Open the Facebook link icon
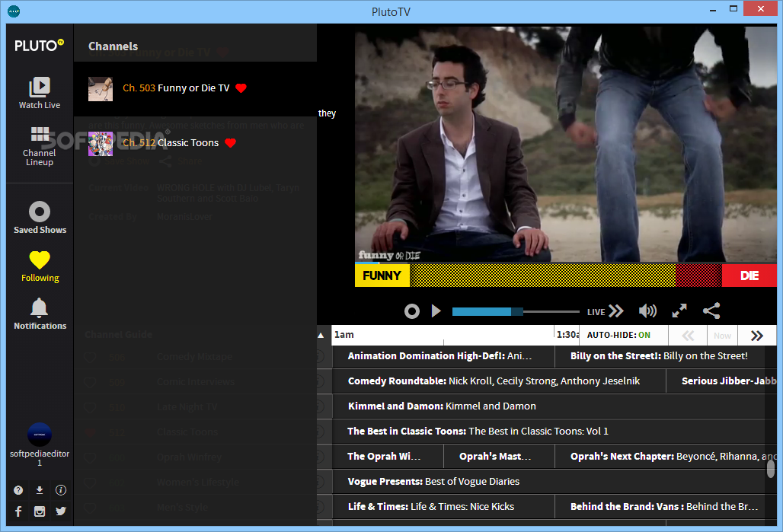 tap(18, 511)
